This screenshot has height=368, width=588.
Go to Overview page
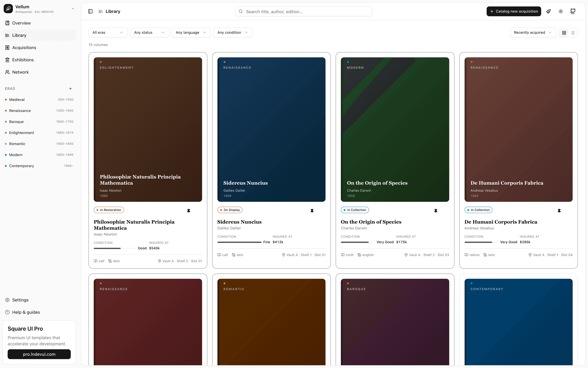click(39, 23)
